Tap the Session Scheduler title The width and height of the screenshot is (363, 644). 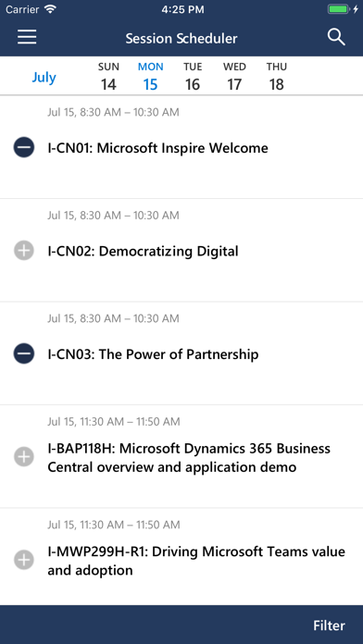click(181, 38)
